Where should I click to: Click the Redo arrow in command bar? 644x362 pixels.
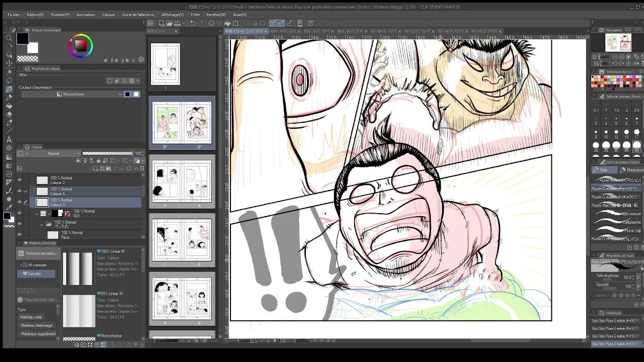pyautogui.click(x=200, y=23)
